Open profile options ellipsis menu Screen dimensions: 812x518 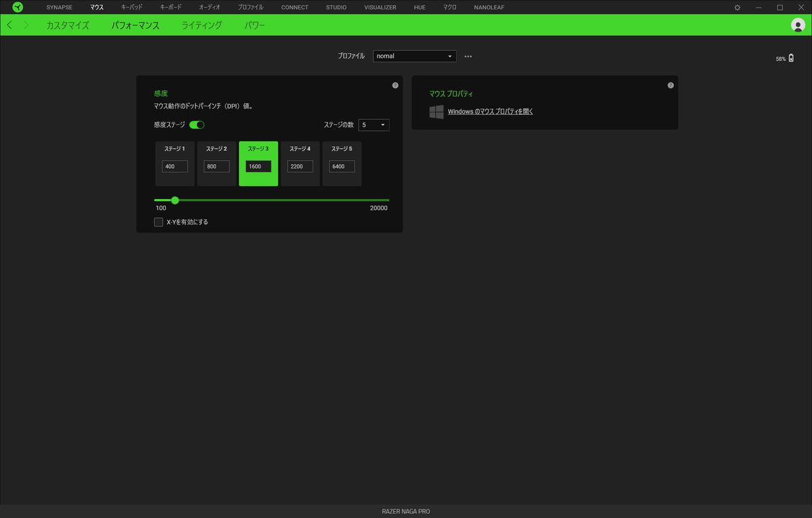pos(468,56)
